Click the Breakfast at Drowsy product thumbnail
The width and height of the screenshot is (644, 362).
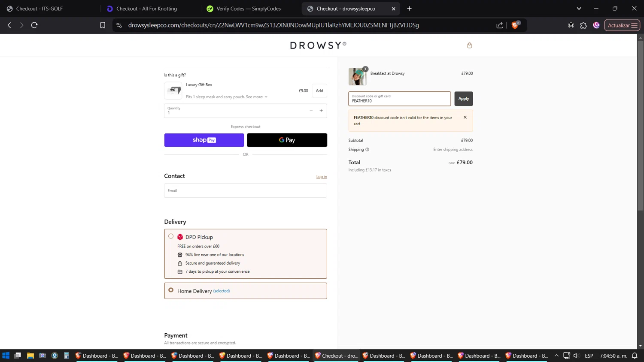[x=357, y=76]
